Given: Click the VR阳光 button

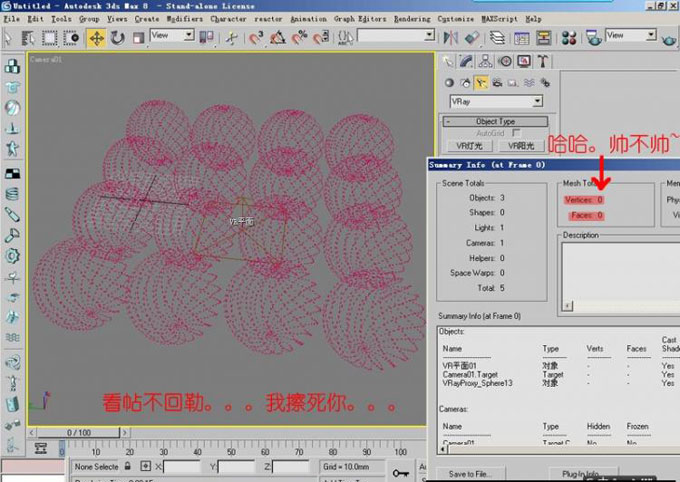Looking at the screenshot, I should 521,146.
